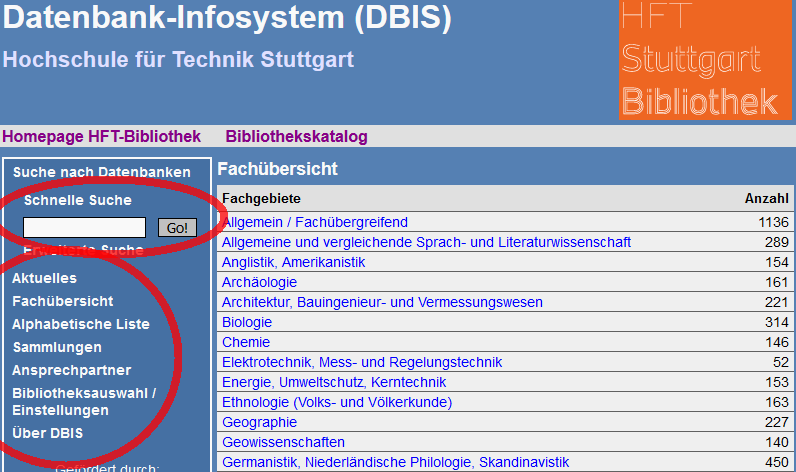
Task: Open Fachübersicht from the sidebar
Action: click(x=62, y=301)
